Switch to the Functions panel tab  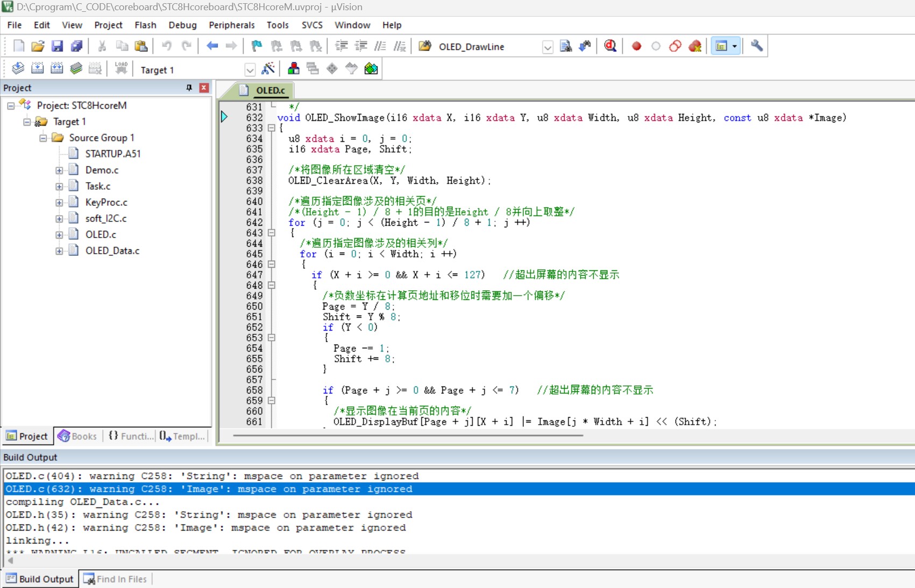coord(131,436)
